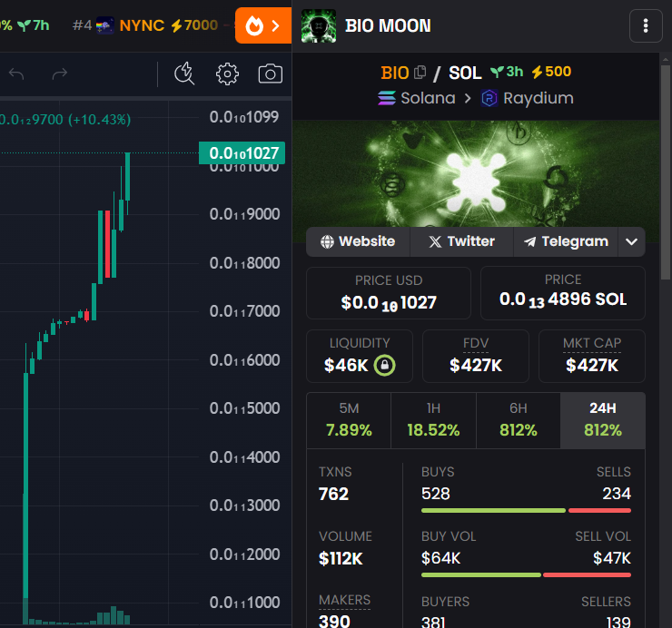672x628 pixels.
Task: Click the SELLS 234 count
Action: [x=617, y=494]
